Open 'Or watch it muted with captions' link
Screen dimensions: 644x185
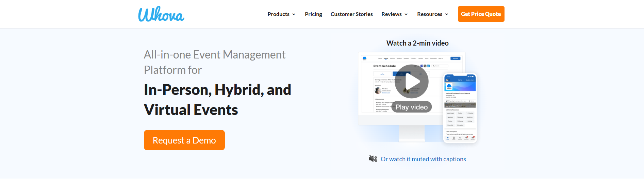coord(423,159)
